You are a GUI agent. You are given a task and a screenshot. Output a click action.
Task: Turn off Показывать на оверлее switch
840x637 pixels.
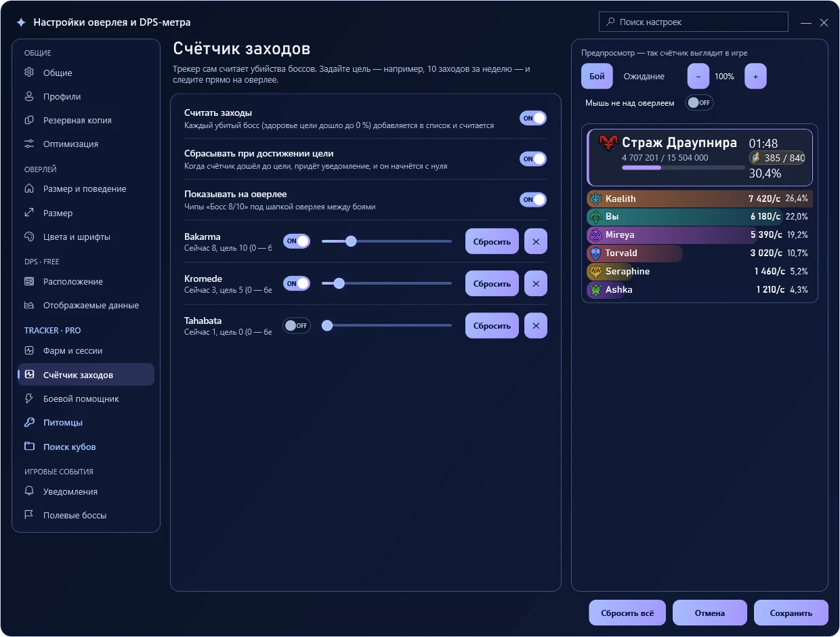(533, 199)
